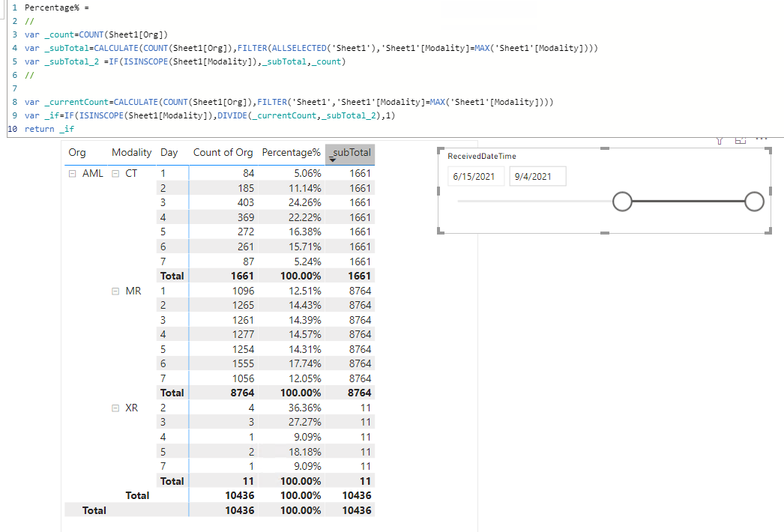Screen dimensions: 784x532
Task: Grab the slicer's bottom-right corner handle
Action: tap(768, 231)
